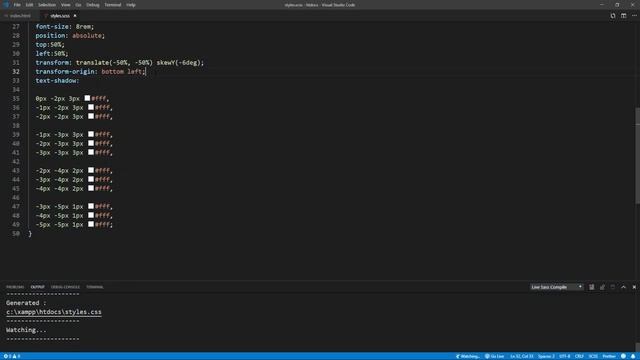Screen dimensions: 640x360
Task: Toggle the output scroll lock icon
Action: 602,287
